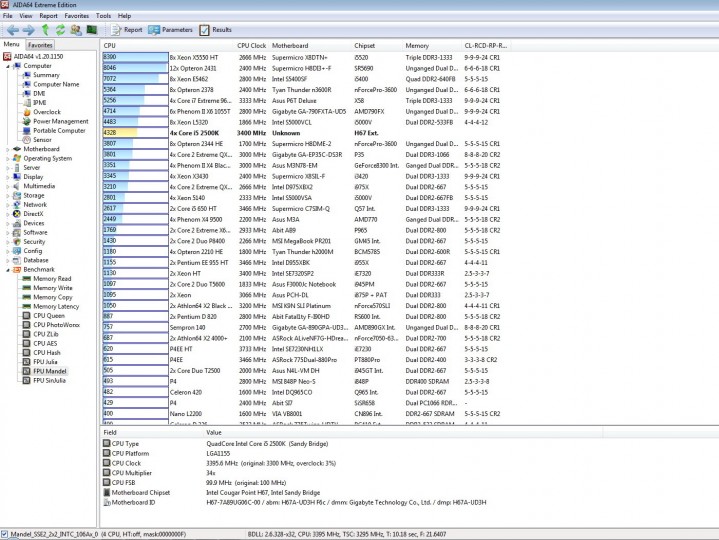The width and height of the screenshot is (719, 540).
Task: Open Memory Copy benchmark
Action: pos(53,297)
